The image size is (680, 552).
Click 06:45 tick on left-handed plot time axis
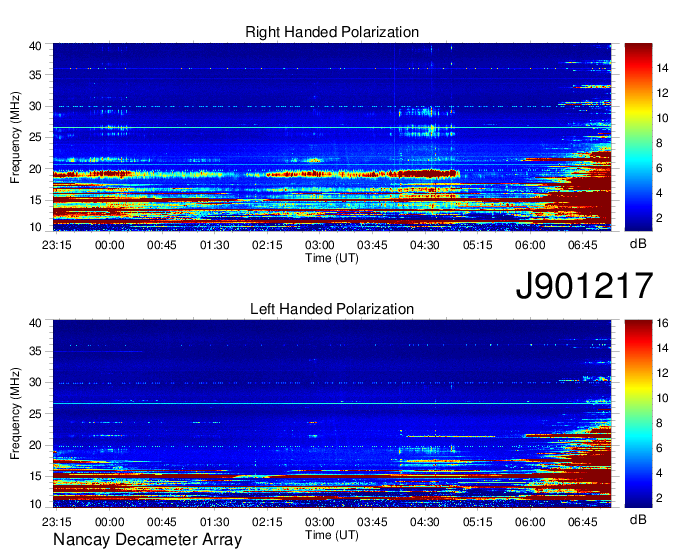click(582, 522)
